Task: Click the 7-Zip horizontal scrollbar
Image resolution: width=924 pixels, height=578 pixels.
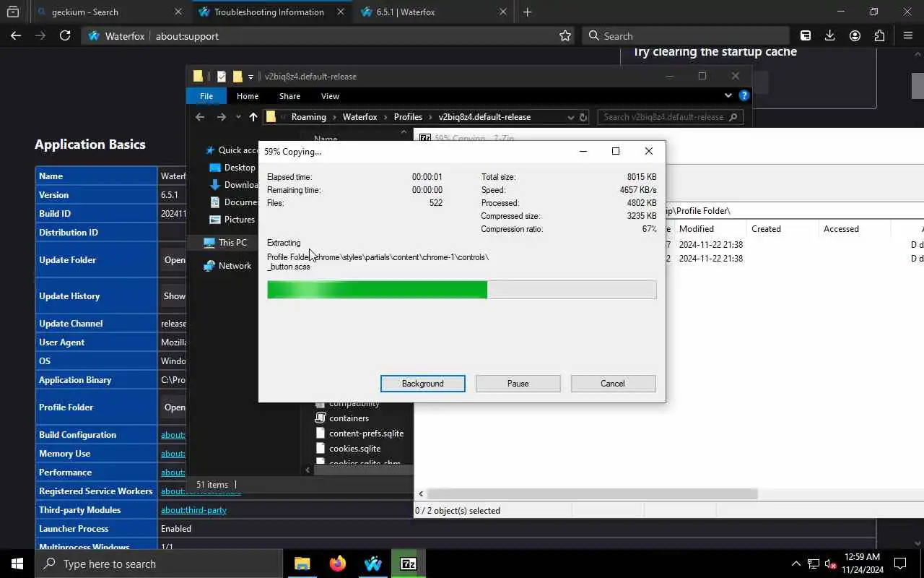Action: coord(592,494)
